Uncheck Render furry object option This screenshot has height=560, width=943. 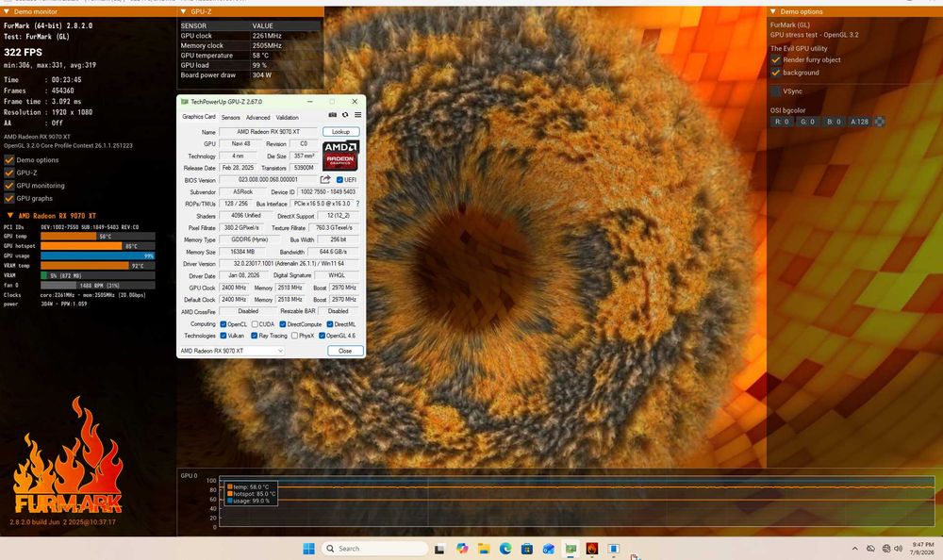click(x=776, y=59)
